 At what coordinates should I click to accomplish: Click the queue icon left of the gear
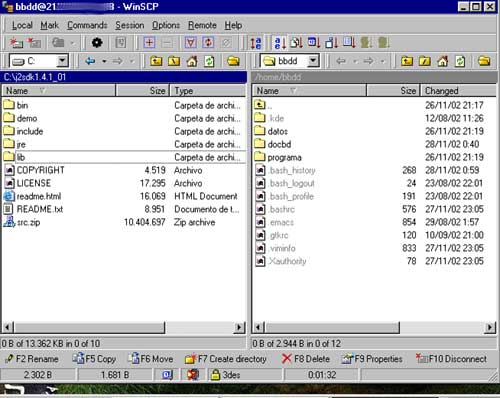(x=58, y=43)
